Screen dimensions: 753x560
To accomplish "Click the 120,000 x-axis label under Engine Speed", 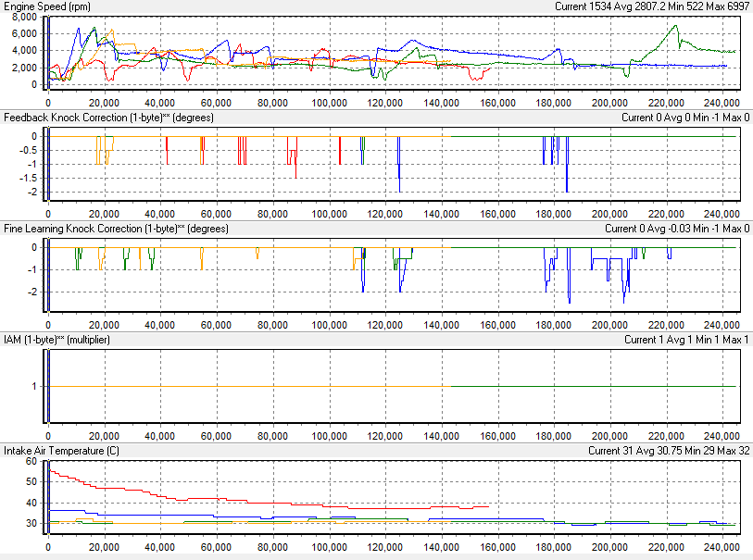I will [384, 102].
